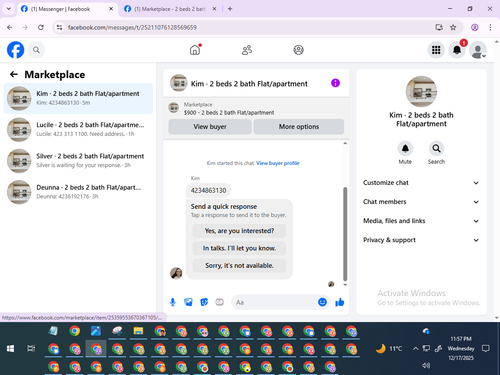Viewport: 500px width, 375px height.
Task: Click the scroll-down arrow in chat pane
Action: [x=345, y=285]
